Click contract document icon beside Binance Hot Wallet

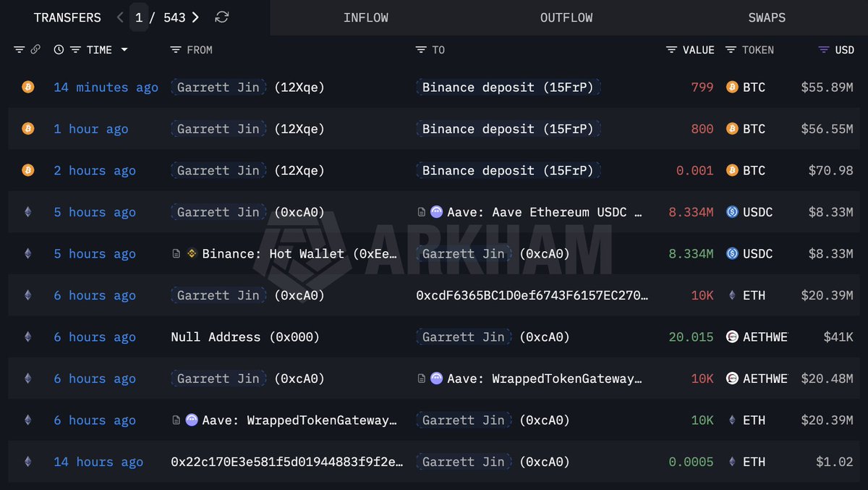pyautogui.click(x=176, y=253)
